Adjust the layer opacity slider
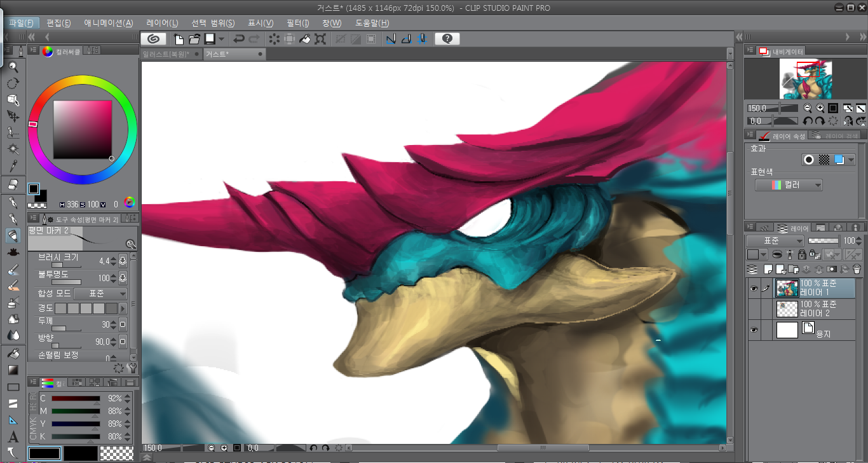 click(822, 241)
